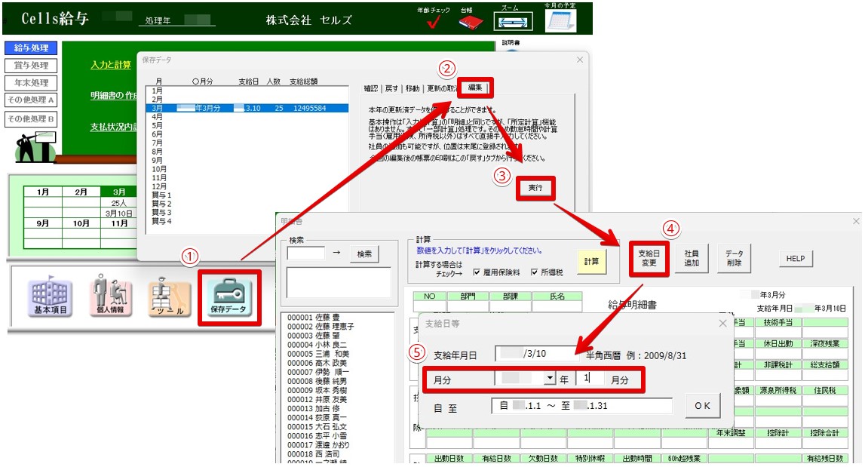Screen dimensions: 868x467
Task: Open the 台帳 red ledger book icon
Action: [x=471, y=22]
